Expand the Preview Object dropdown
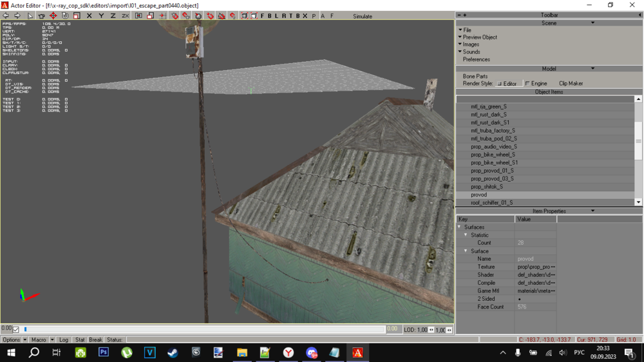The height and width of the screenshot is (362, 644). pos(479,37)
